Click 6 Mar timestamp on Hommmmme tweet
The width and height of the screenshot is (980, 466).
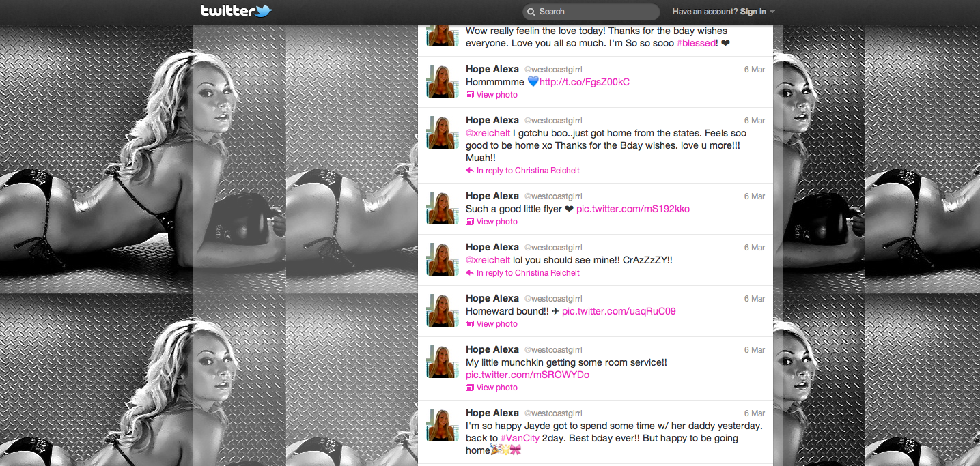tap(754, 70)
